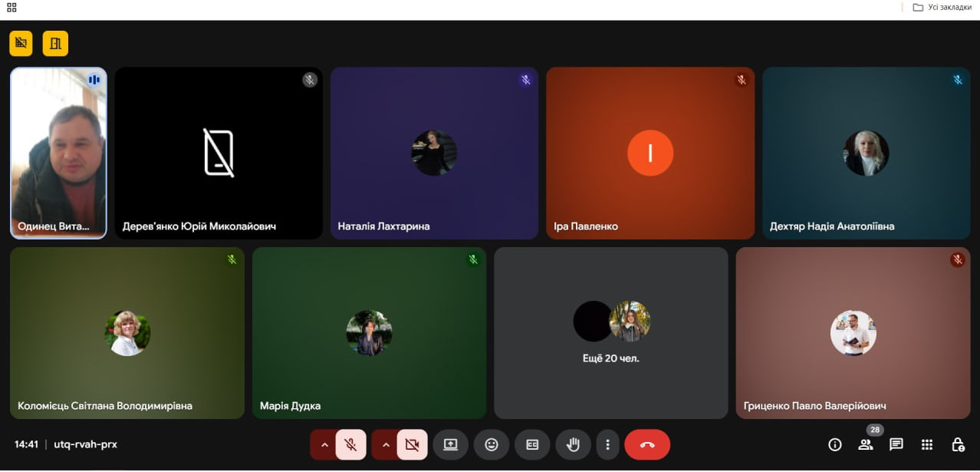This screenshot has height=472, width=980.
Task: Open the in-call chat panel
Action: coord(896,444)
